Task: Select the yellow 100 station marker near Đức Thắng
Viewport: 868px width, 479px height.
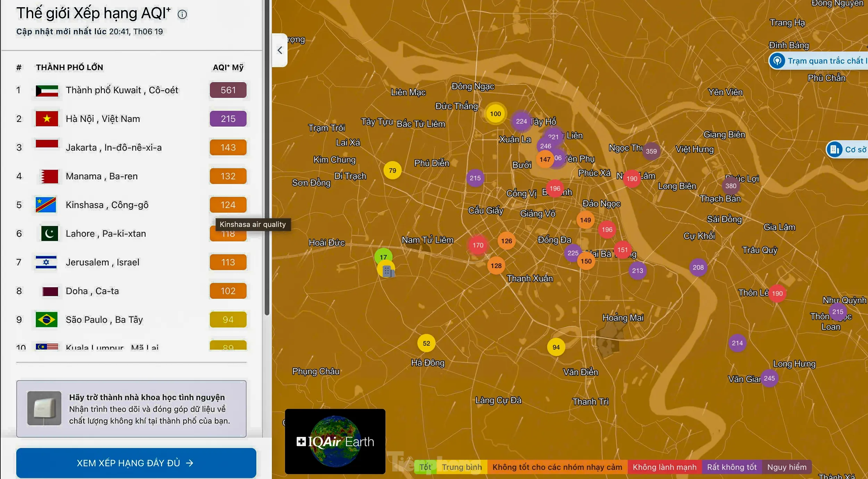Action: [495, 114]
